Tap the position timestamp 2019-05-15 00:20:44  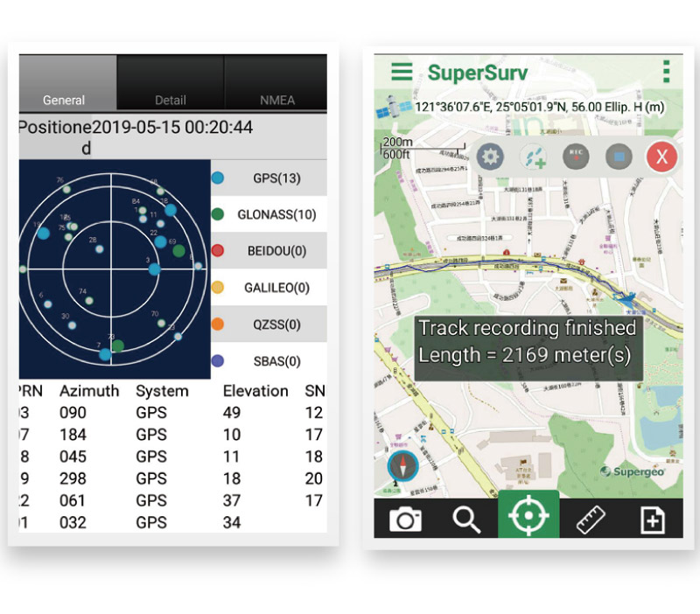172,128
